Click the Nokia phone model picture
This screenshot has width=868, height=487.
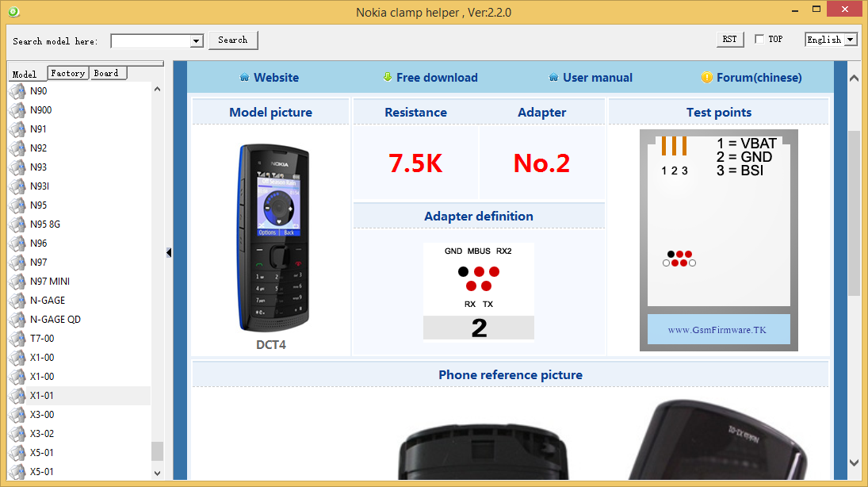click(x=273, y=238)
